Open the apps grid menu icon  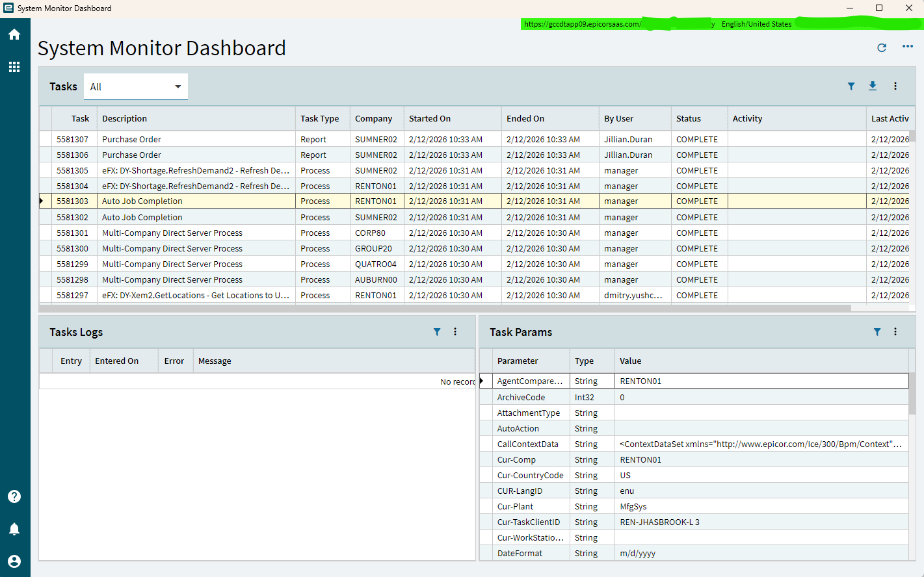pyautogui.click(x=14, y=67)
